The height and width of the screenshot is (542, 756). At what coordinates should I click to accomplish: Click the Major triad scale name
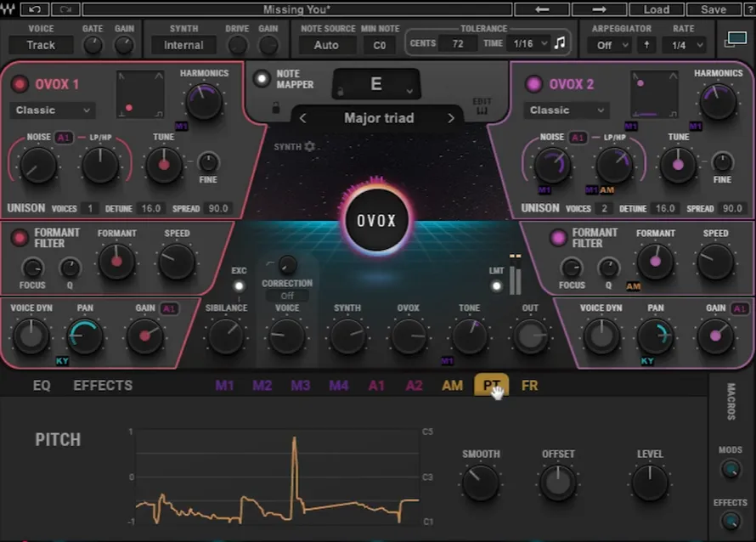(379, 118)
